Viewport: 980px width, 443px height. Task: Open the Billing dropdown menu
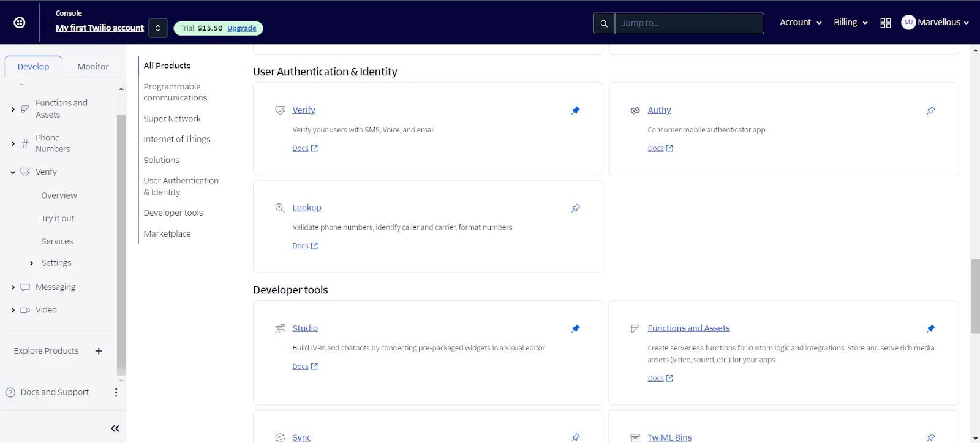pyautogui.click(x=851, y=22)
